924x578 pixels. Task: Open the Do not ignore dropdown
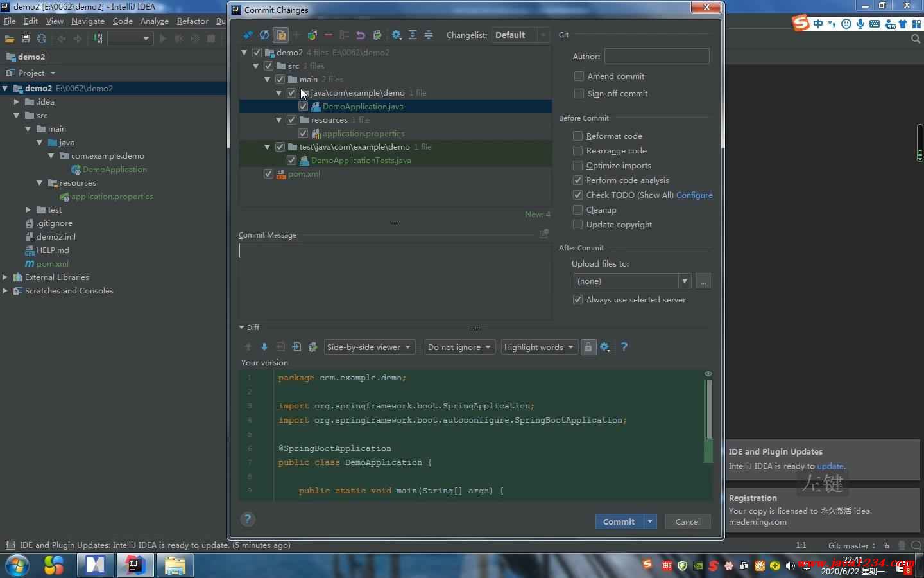pos(460,347)
